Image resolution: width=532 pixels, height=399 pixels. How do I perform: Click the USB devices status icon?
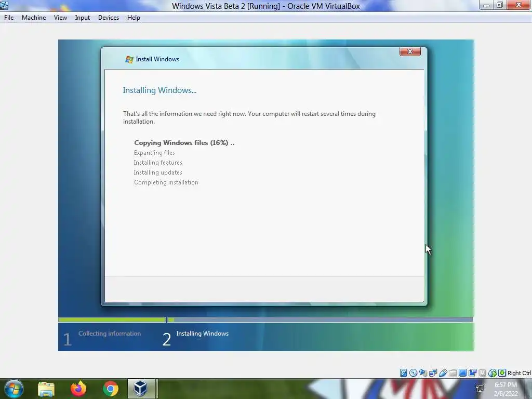(x=443, y=373)
